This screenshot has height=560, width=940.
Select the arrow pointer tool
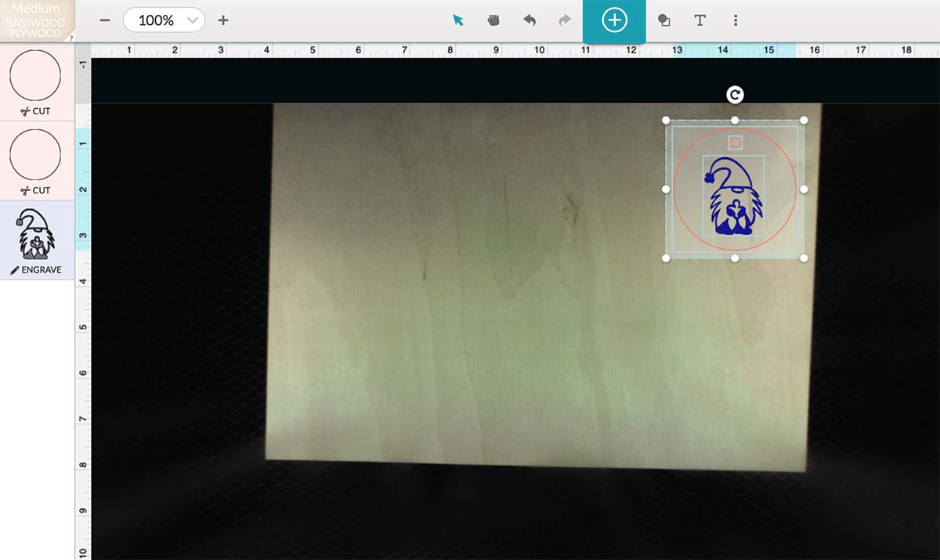[x=458, y=20]
